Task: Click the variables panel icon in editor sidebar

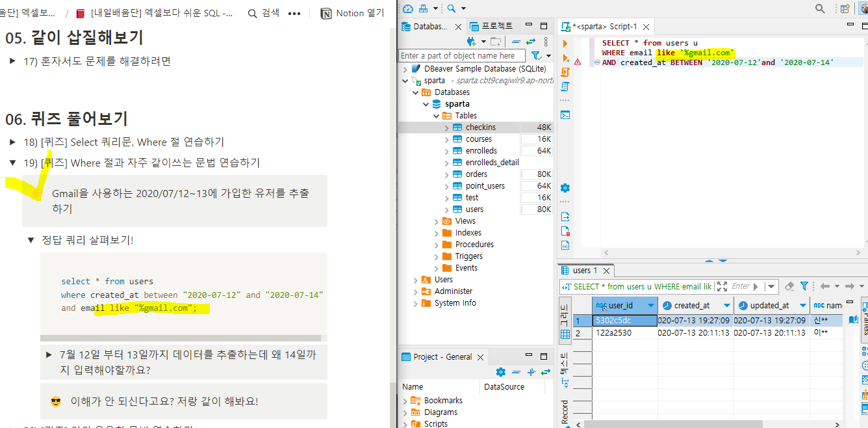Action: [565, 245]
